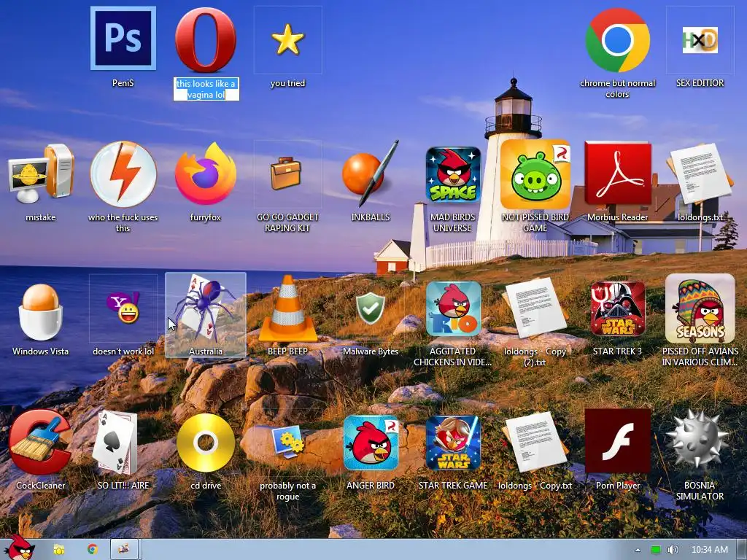747x560 pixels.
Task: Select the lightning bolt disc desktop icon
Action: click(x=123, y=174)
